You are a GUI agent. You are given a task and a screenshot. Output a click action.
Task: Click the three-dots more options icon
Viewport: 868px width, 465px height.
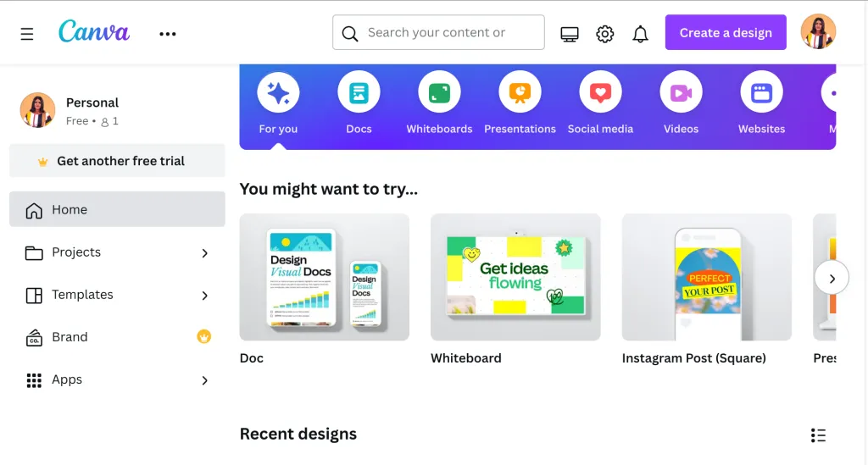pyautogui.click(x=167, y=34)
